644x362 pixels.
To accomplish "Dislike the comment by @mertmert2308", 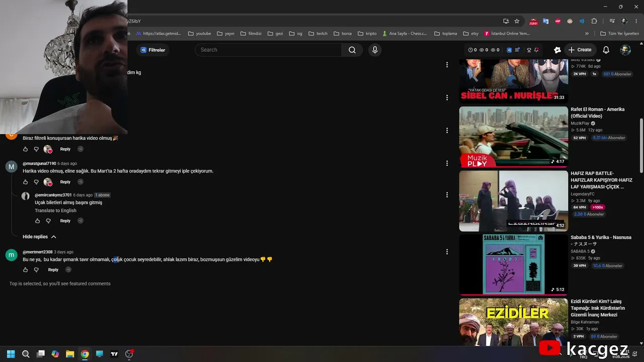I will (36, 270).
